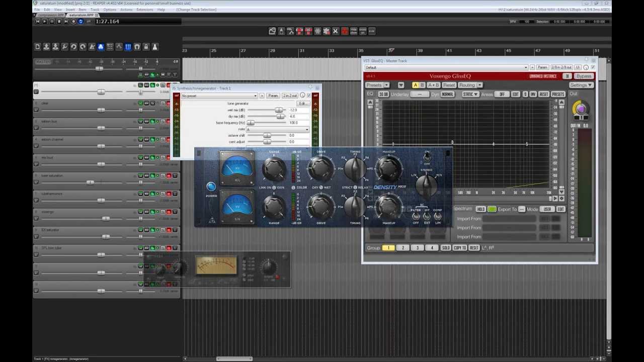Toggle the metronome toolbar icon
The width and height of the screenshot is (644, 362).
point(92,47)
